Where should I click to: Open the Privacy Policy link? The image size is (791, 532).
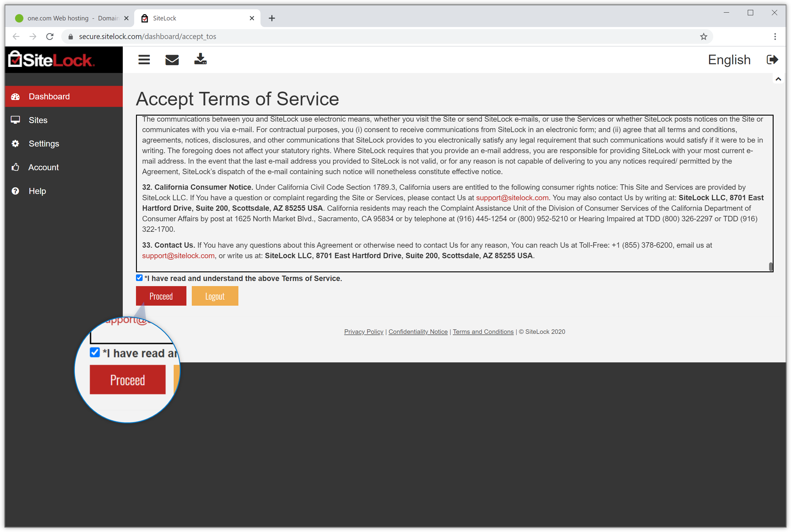tap(364, 332)
